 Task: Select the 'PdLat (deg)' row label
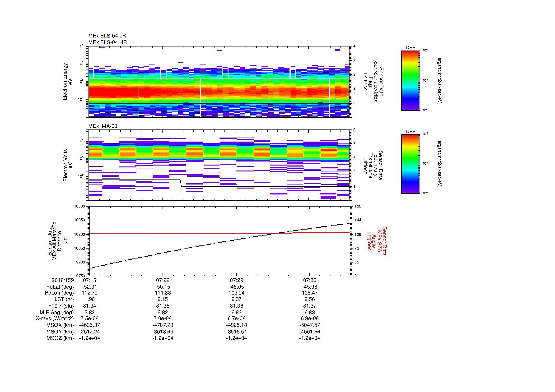coord(60,287)
